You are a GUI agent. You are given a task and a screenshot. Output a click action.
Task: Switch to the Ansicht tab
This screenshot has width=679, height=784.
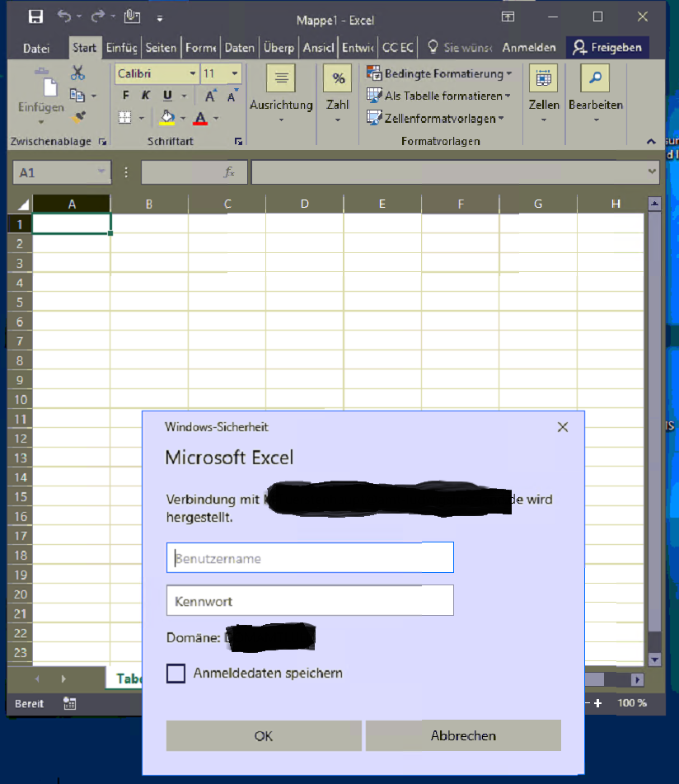[318, 48]
